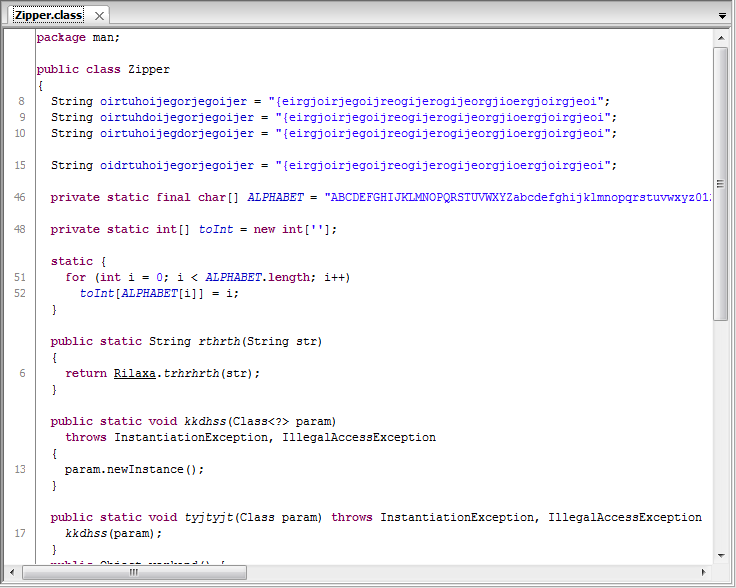
Task: Click the rthrth method name declaration
Action: (220, 341)
